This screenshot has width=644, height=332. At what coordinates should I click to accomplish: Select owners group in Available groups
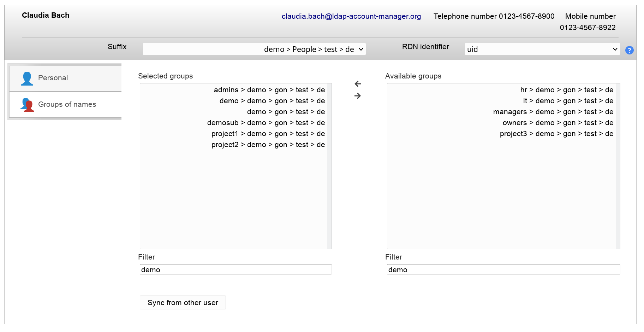pos(558,123)
